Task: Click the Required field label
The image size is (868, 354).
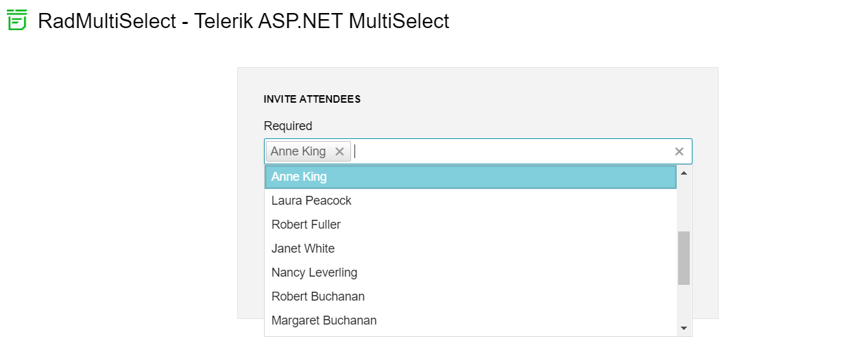Action: (x=288, y=126)
